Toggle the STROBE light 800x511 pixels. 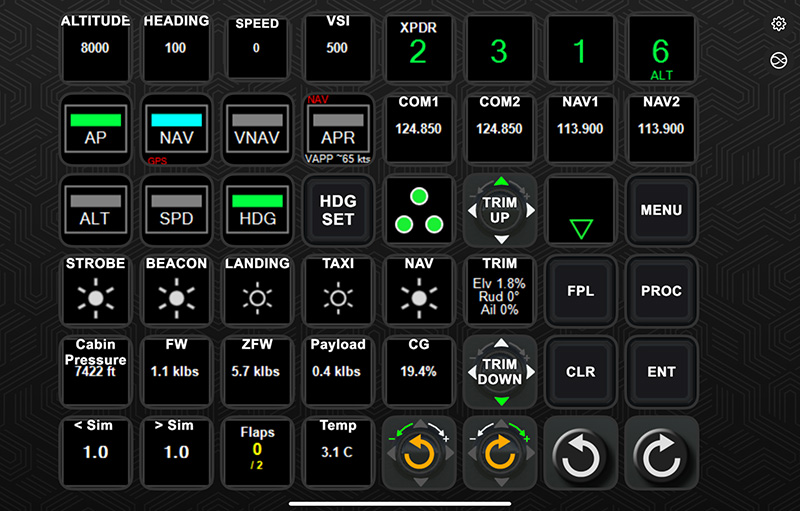(x=95, y=291)
